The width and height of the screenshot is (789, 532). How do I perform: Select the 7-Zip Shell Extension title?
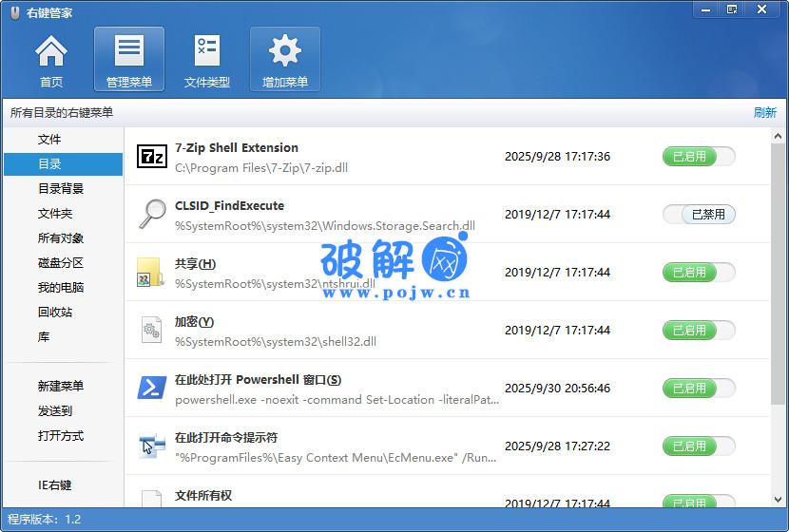coord(237,148)
